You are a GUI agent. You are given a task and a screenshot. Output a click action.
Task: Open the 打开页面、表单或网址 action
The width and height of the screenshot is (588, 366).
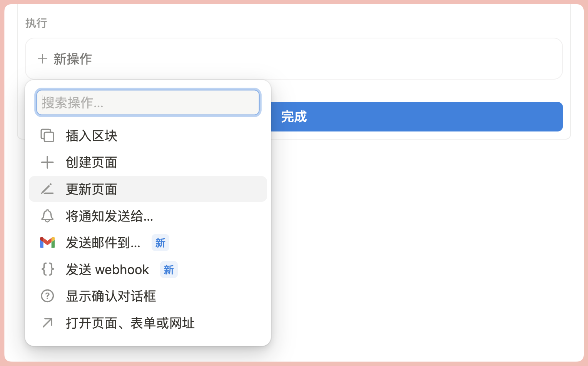(x=130, y=323)
